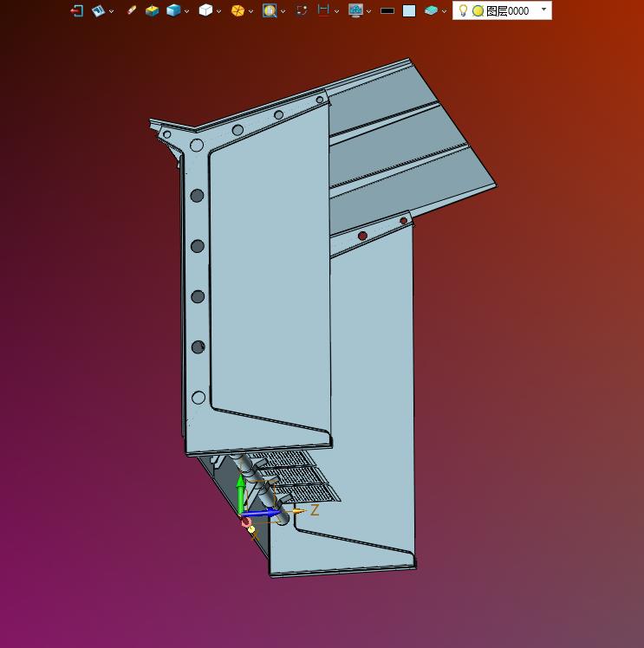Viewport: 644px width, 648px height.
Task: Click the green Y axis arrow of triad
Action: coord(241,493)
